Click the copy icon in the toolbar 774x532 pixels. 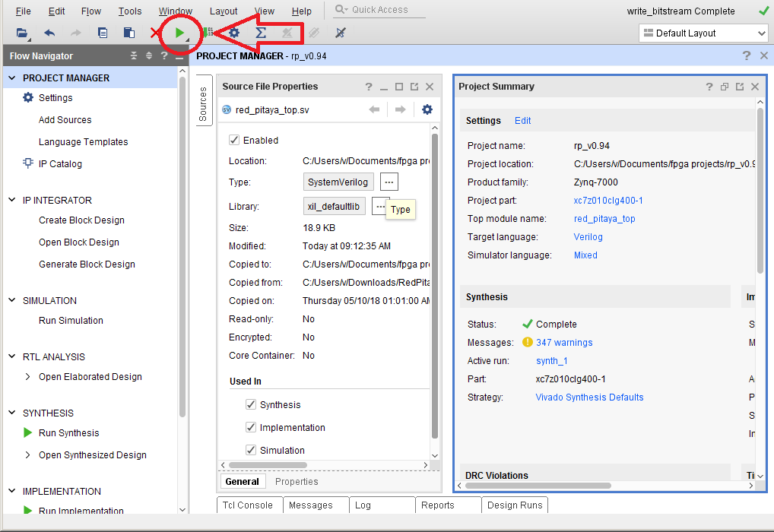pyautogui.click(x=103, y=33)
